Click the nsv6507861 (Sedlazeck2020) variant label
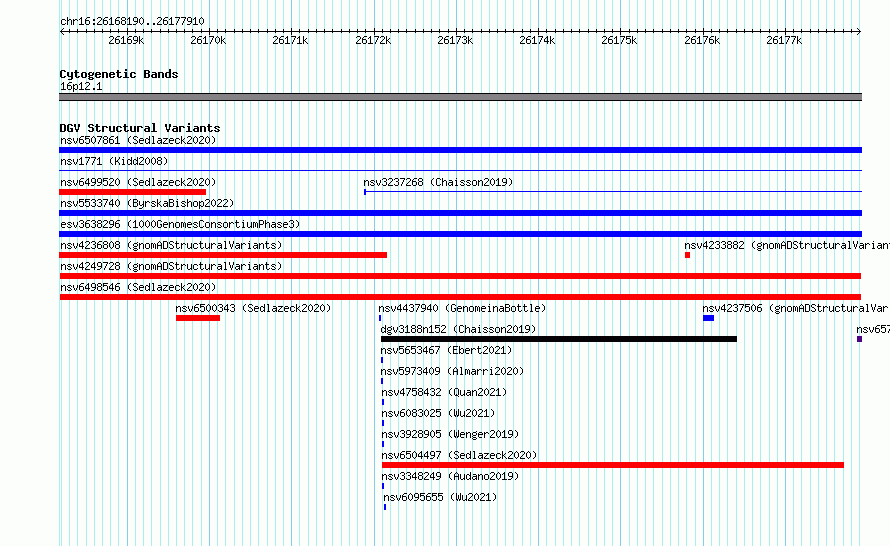Screen dimensions: 890x546 (x=138, y=140)
